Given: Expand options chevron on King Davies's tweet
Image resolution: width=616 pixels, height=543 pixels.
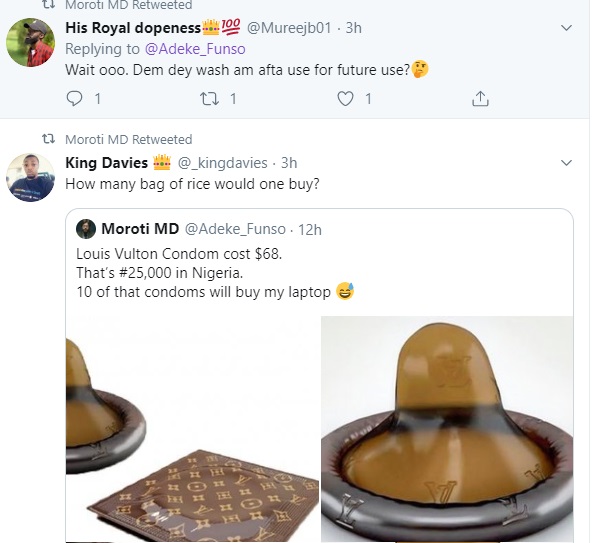Looking at the screenshot, I should coord(566,162).
